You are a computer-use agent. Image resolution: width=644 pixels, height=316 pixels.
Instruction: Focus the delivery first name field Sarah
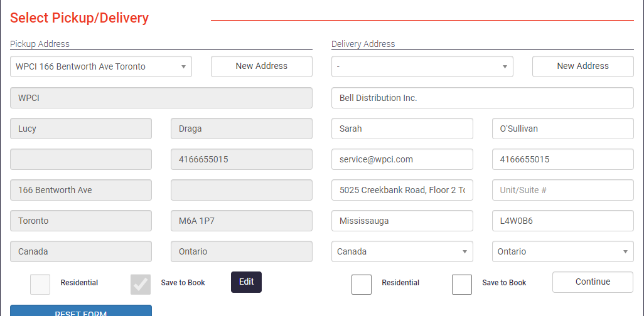coord(402,129)
